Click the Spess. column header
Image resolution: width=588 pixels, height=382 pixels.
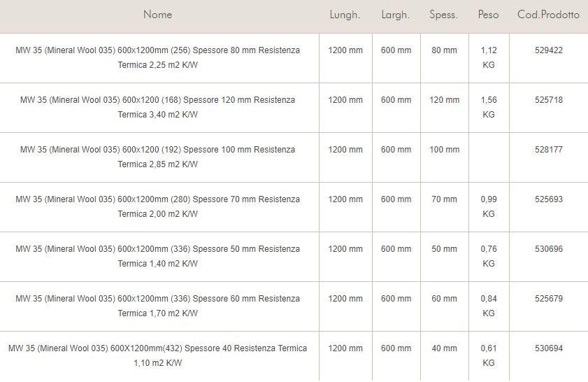click(x=444, y=15)
